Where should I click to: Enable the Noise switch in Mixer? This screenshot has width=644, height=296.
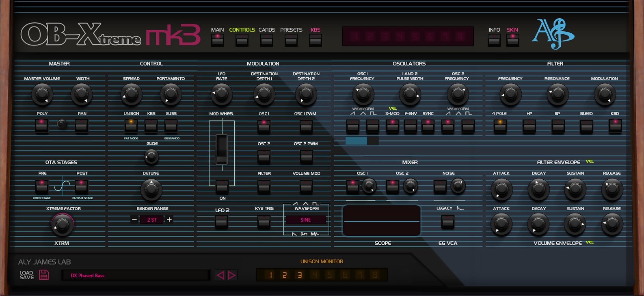[440, 187]
